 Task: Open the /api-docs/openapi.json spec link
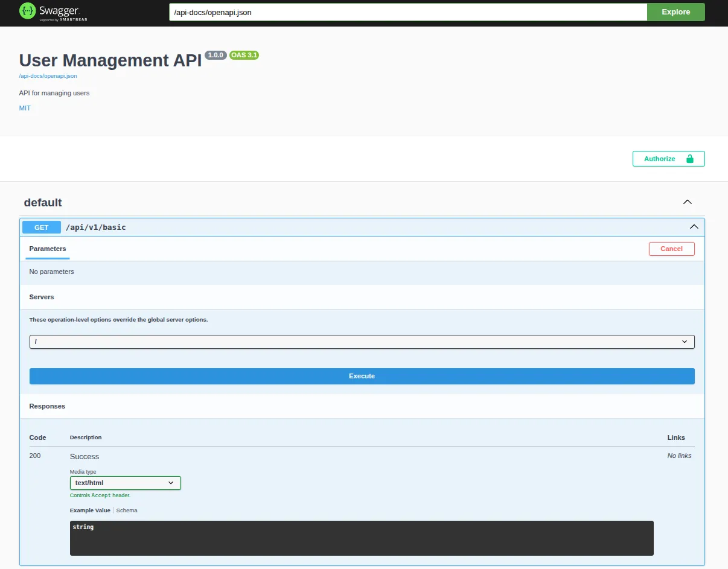(48, 75)
